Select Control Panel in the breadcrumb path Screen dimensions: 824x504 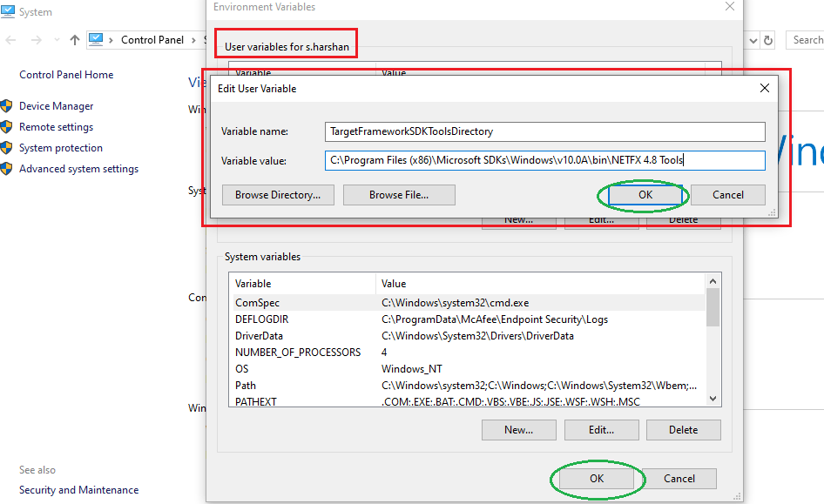coord(152,39)
